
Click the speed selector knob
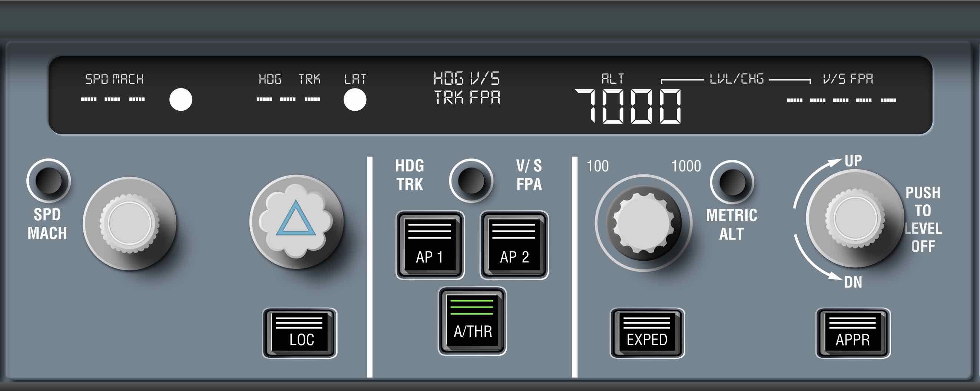pyautogui.click(x=129, y=223)
